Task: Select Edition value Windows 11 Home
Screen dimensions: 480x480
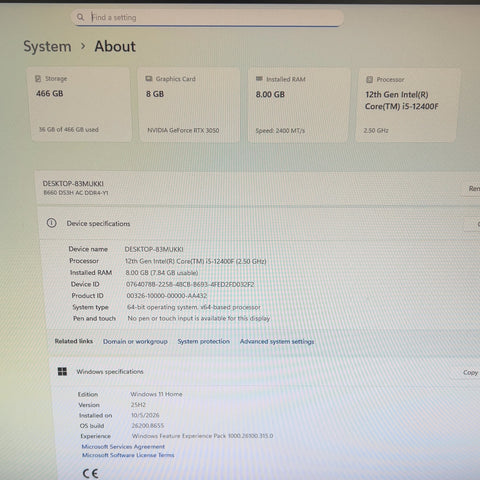Action: (x=156, y=394)
